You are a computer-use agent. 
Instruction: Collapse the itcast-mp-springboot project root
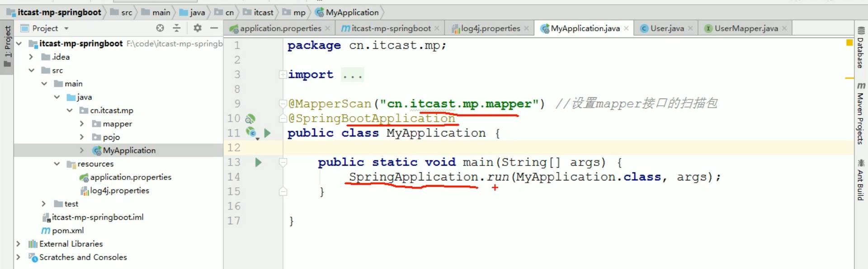tap(19, 44)
